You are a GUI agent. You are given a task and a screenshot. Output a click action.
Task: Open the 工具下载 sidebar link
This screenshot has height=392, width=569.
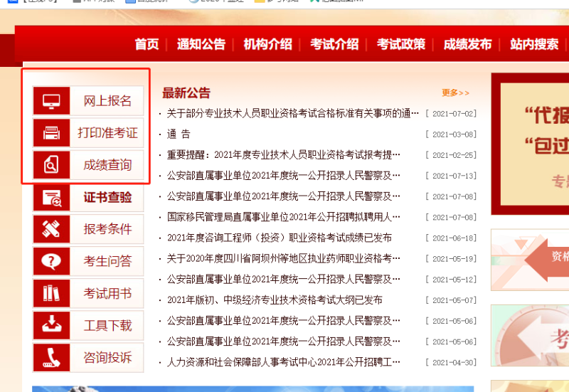(88, 325)
